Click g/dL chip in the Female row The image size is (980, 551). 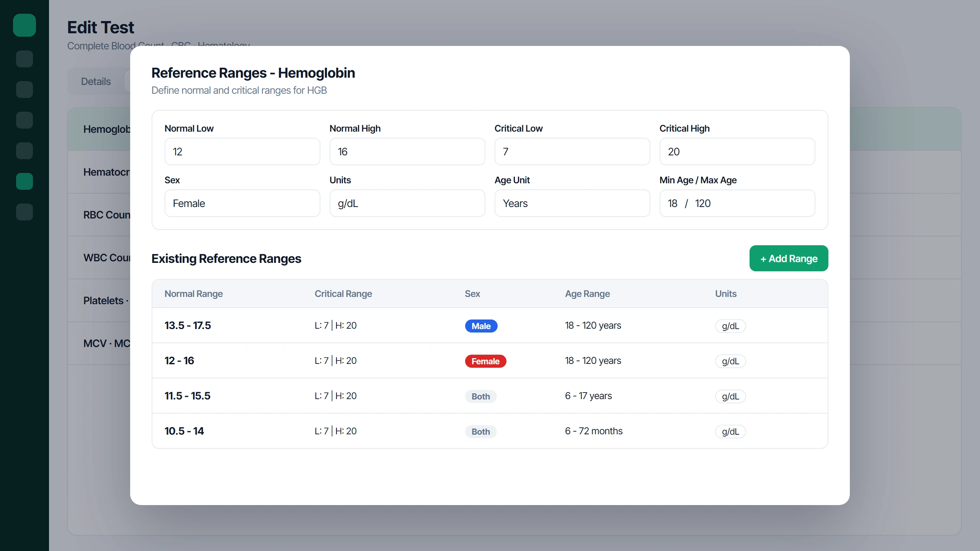coord(730,361)
